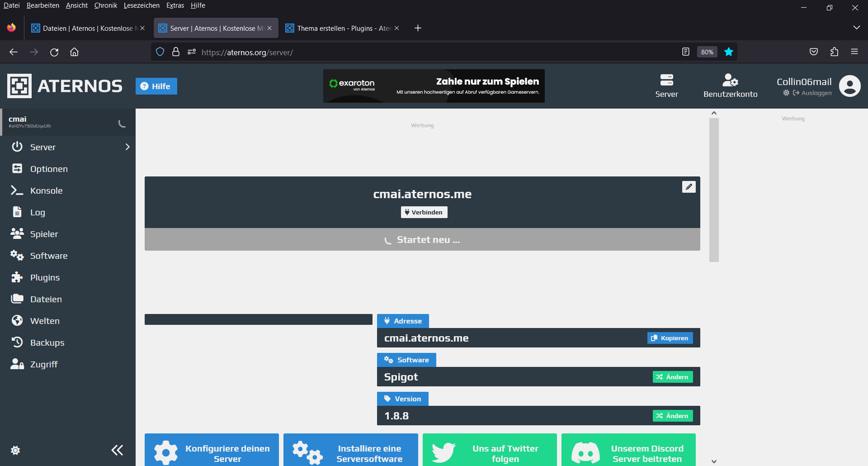Click Installiere eine Serversoftware tile
868x466 pixels.
(x=351, y=450)
